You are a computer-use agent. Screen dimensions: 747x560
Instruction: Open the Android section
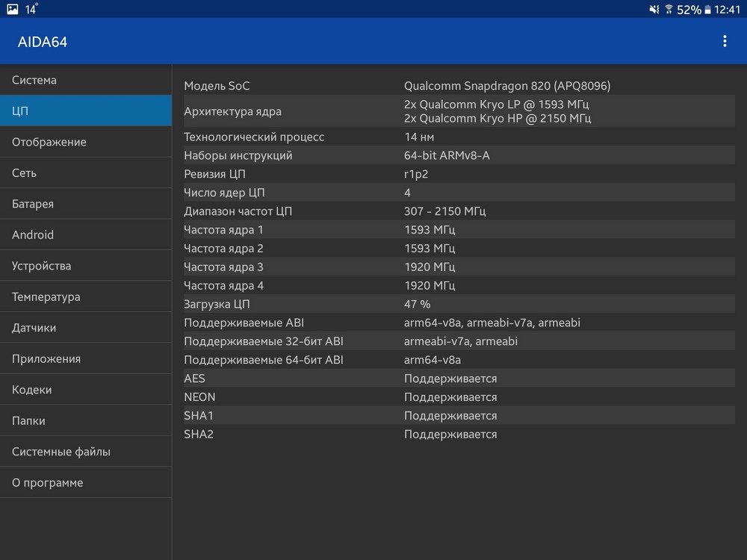(x=86, y=234)
